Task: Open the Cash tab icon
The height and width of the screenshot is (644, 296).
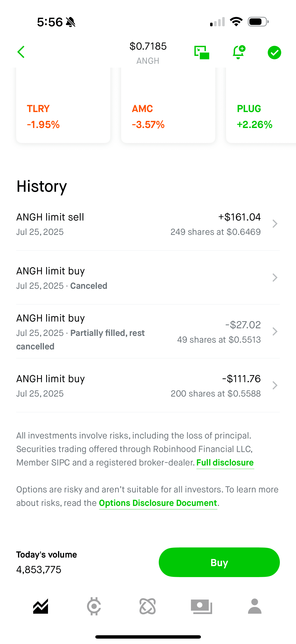Action: (x=201, y=606)
